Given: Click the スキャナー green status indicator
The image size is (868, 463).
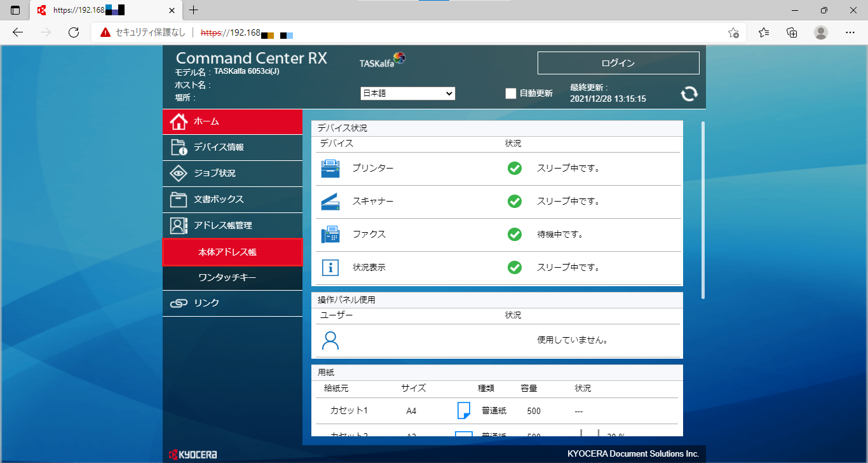Looking at the screenshot, I should tap(514, 201).
